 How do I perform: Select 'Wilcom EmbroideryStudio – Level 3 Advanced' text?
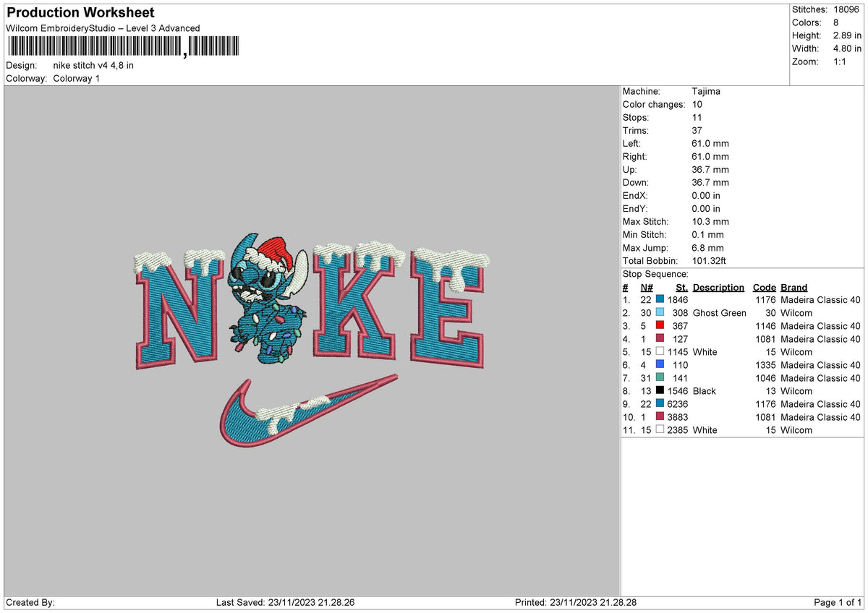(103, 28)
